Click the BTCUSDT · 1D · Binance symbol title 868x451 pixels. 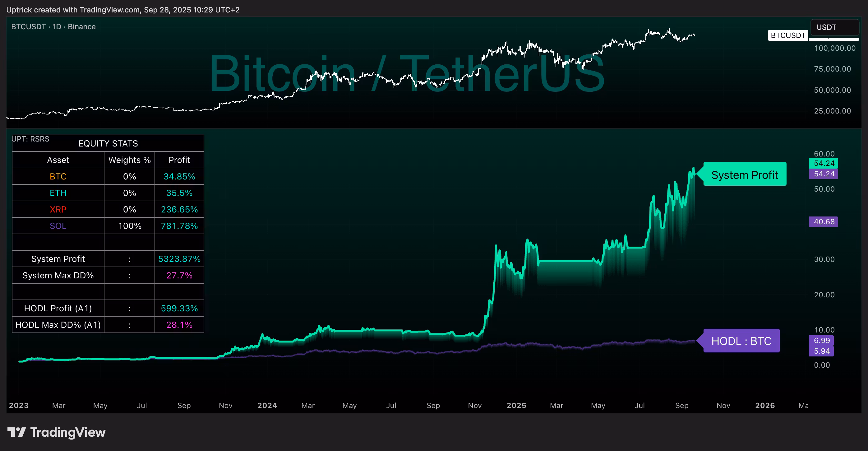click(53, 27)
